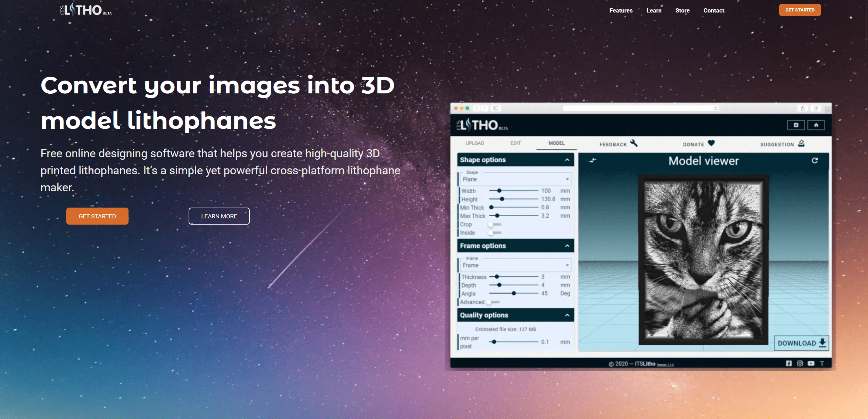The image size is (868, 419).
Task: Open the Shape dropdown showing Plane
Action: tap(515, 179)
